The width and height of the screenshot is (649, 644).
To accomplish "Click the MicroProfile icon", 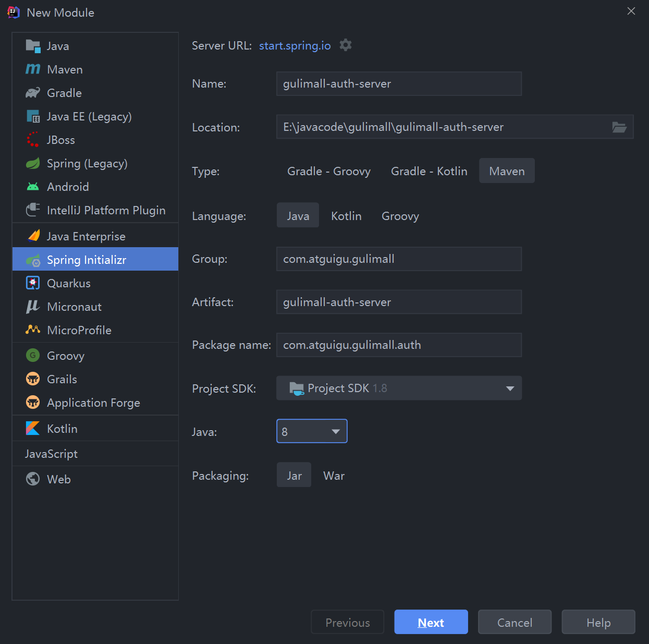I will (x=33, y=330).
